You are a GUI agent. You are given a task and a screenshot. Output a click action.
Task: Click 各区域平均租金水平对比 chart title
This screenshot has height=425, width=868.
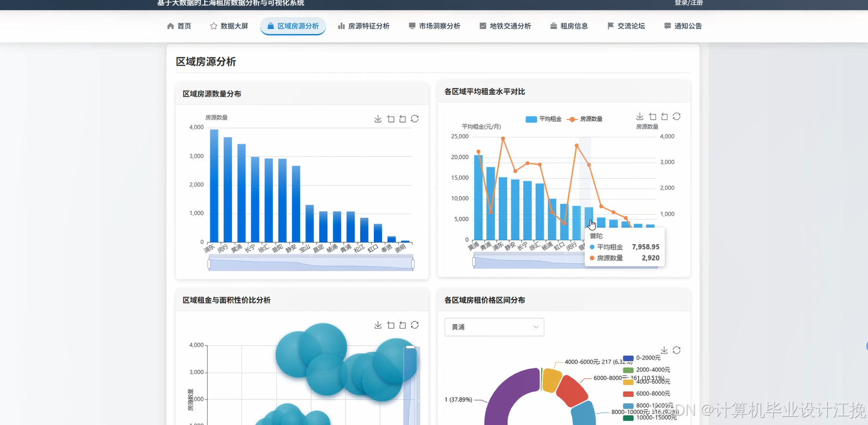pos(485,92)
